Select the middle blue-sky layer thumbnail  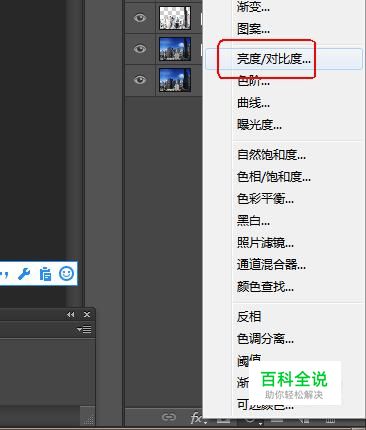[175, 49]
